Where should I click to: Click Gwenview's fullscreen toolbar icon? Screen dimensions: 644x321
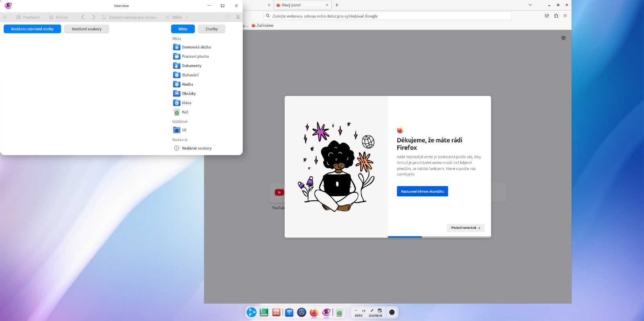pyautogui.click(x=227, y=17)
